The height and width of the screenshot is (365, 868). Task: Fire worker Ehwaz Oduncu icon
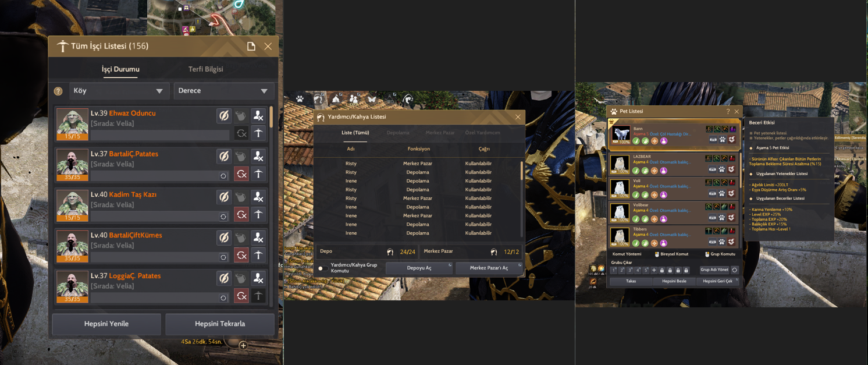point(258,115)
